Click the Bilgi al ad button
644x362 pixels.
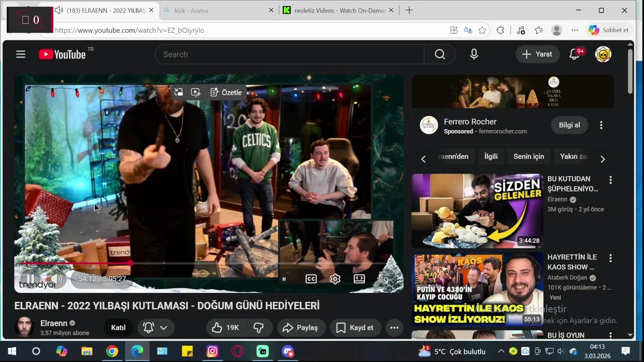[569, 125]
